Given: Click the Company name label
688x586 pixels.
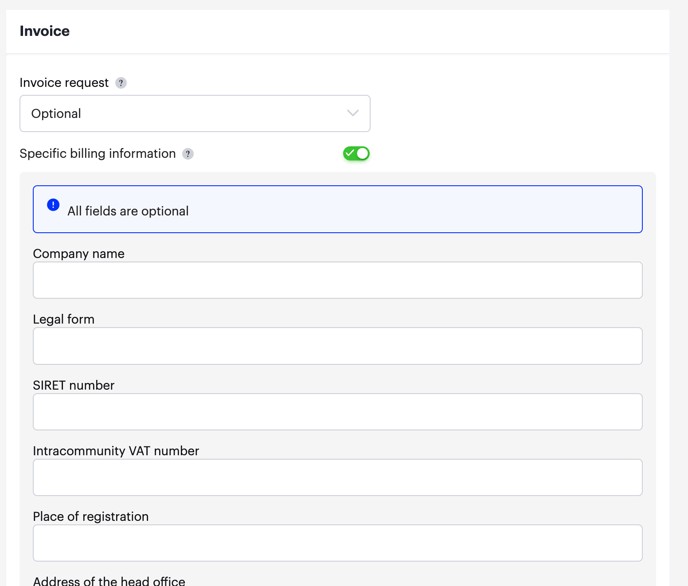Looking at the screenshot, I should [x=79, y=254].
